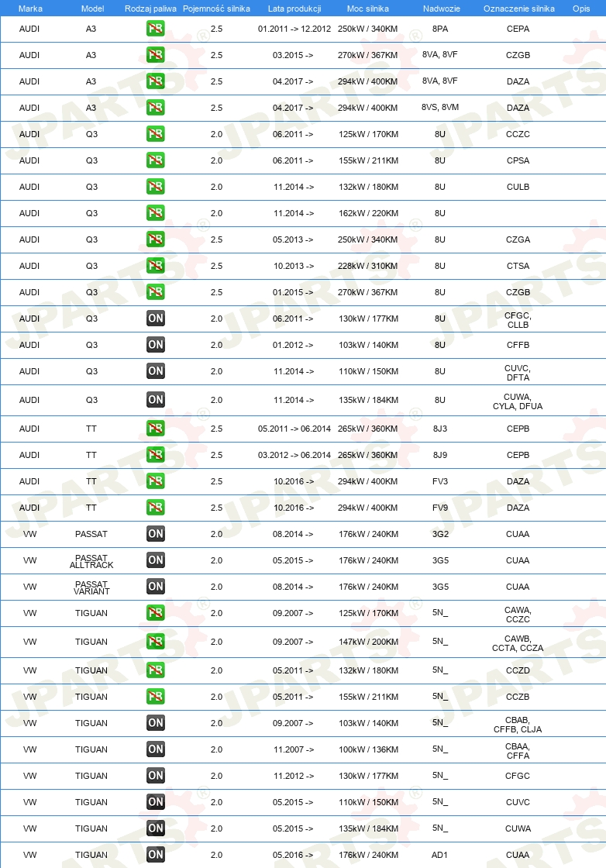Select the CAWB, CCTA, CCZA engine code cell
Image resolution: width=606 pixels, height=868 pixels.
point(518,643)
